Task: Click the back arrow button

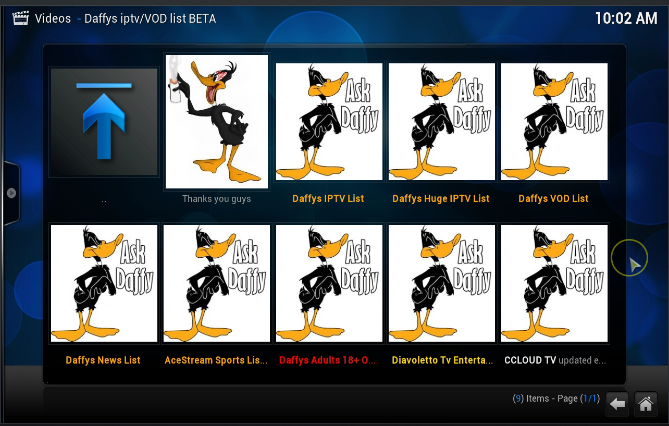Action: 617,403
